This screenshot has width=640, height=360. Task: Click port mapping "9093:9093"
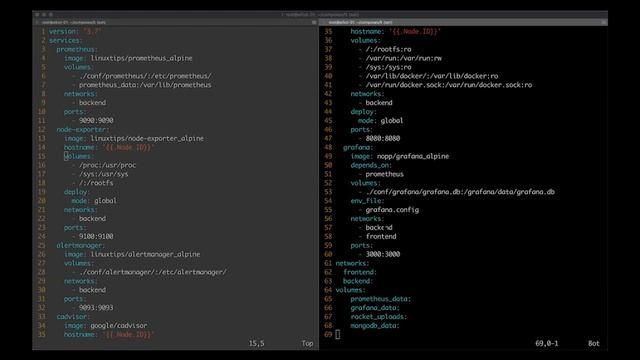click(x=96, y=308)
